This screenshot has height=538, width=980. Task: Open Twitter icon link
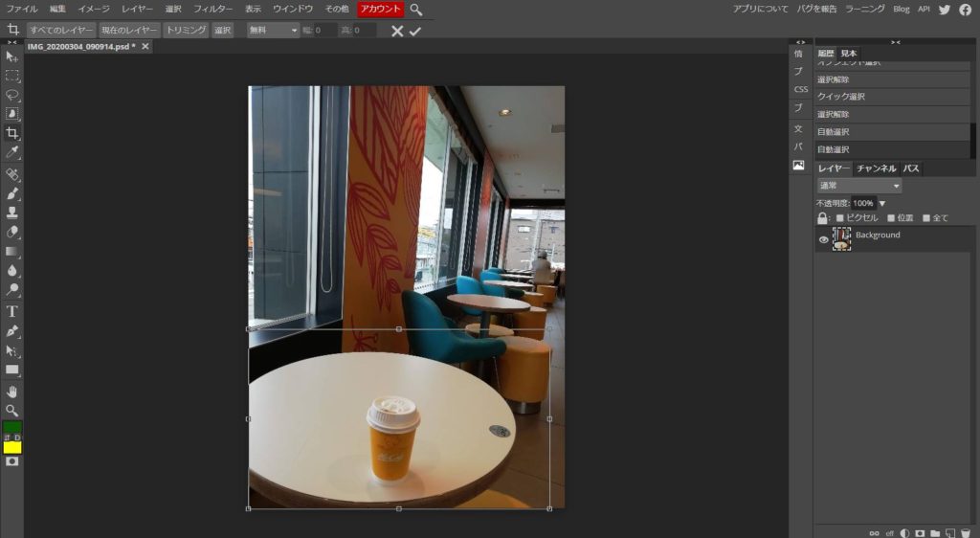click(x=945, y=10)
